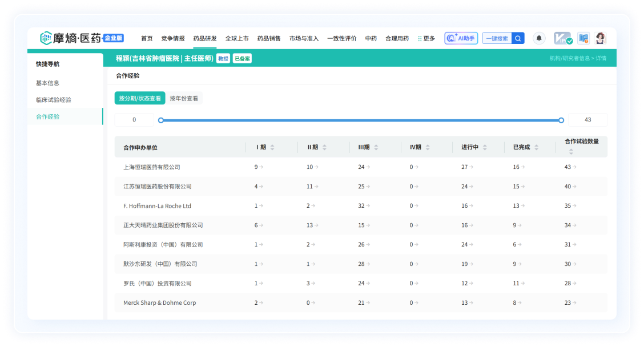The height and width of the screenshot is (347, 644).
Task: Open Roche III期 count 32
Action: click(x=364, y=205)
